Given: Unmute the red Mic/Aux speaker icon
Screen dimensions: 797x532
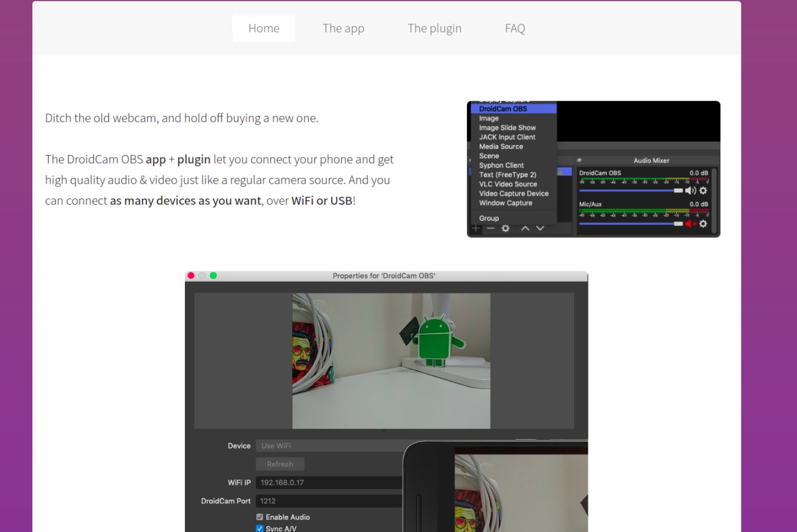Looking at the screenshot, I should pos(691,223).
